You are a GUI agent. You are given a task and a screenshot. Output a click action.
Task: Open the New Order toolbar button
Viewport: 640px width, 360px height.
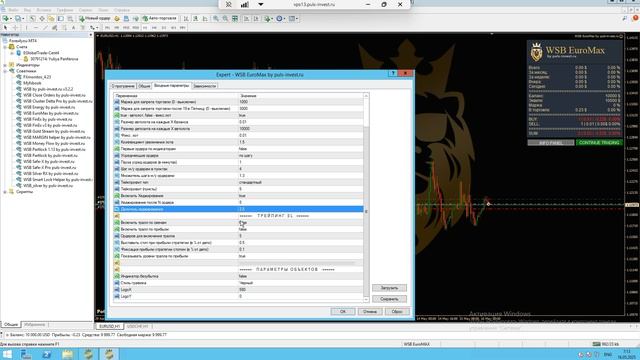[x=95, y=18]
